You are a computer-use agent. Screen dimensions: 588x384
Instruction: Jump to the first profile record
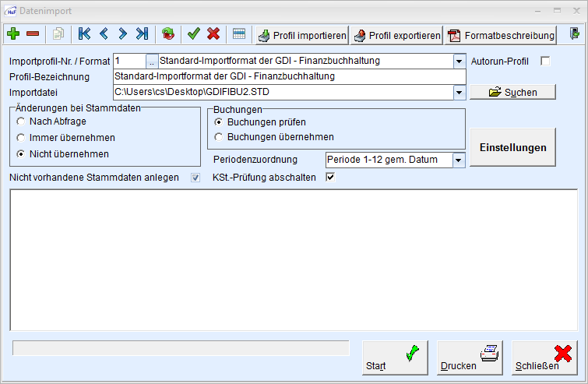click(x=84, y=33)
